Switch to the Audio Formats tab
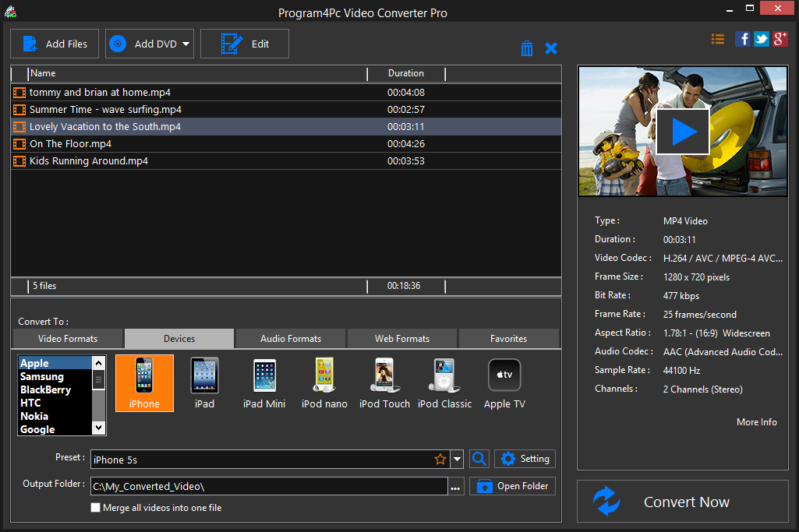The height and width of the screenshot is (532, 799). pyautogui.click(x=291, y=339)
